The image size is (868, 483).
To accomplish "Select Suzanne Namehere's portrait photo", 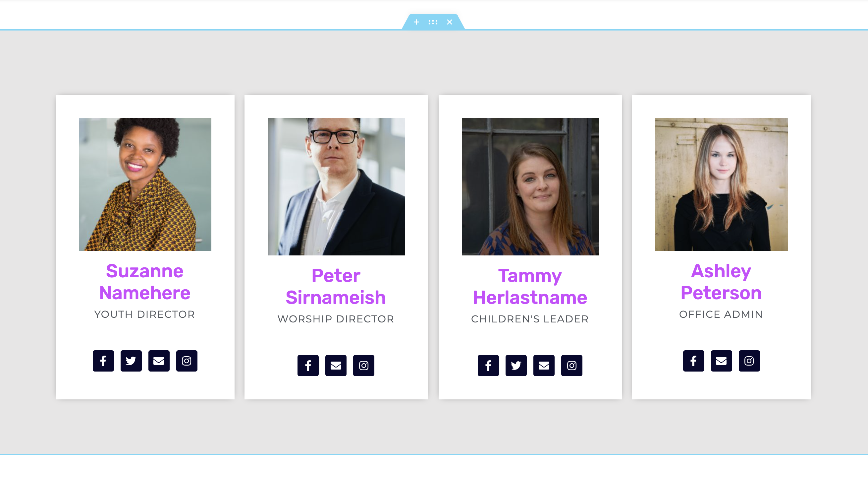I will [x=145, y=184].
